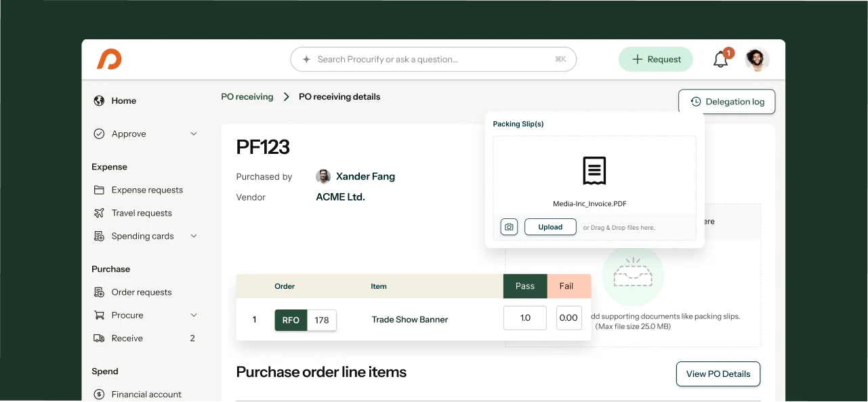Click the sparkle icon in search bar
This screenshot has width=868, height=402.
coord(306,60)
